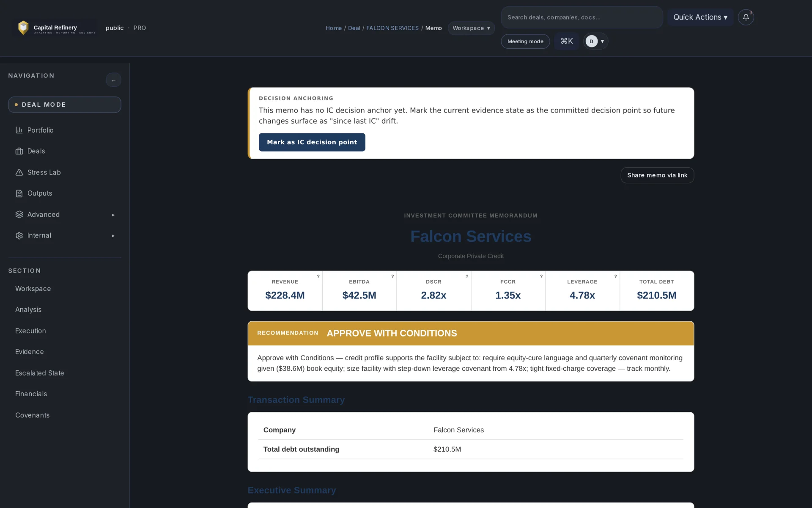
Task: Collapse the navigation sidebar arrow
Action: click(113, 80)
